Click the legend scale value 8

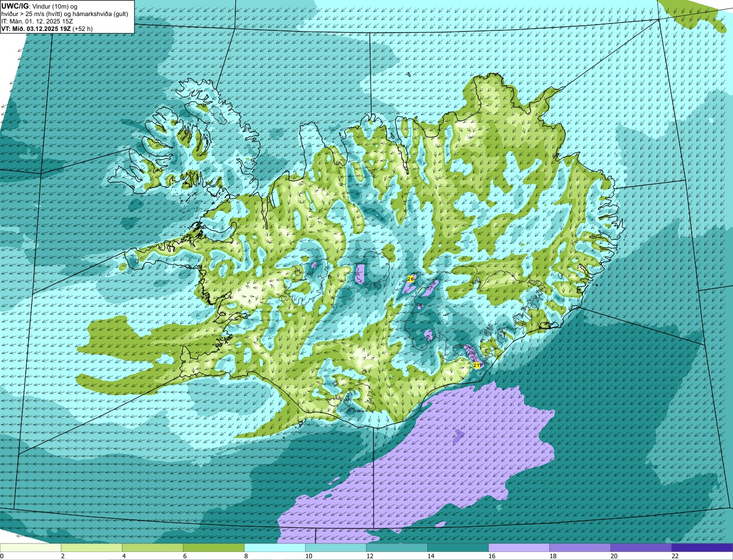coord(246,556)
